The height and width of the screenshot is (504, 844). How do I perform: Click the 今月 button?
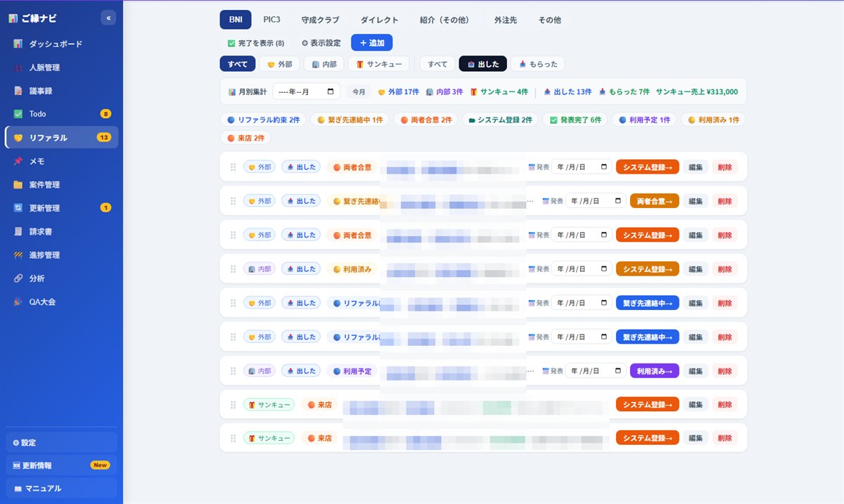tap(359, 91)
